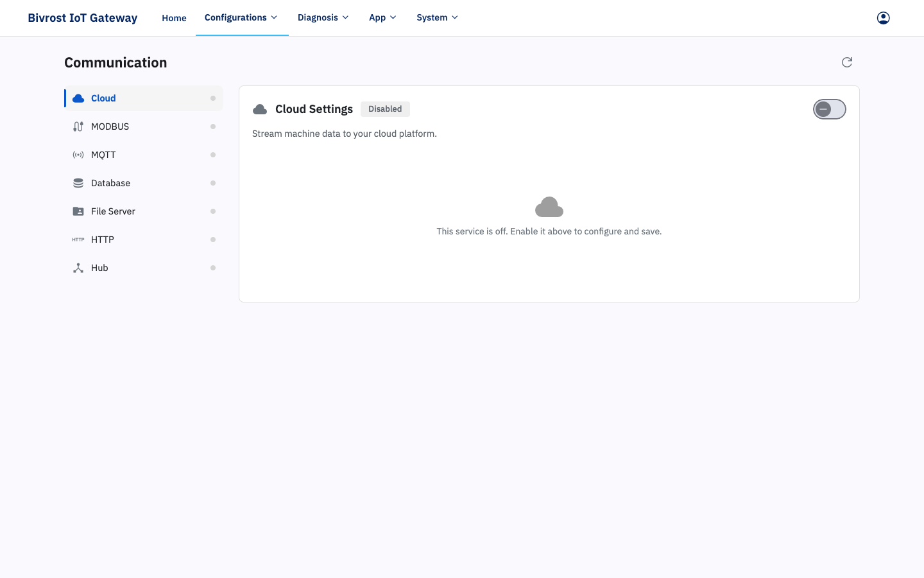Click the MODBUS sidebar icon
This screenshot has width=924, height=578.
click(x=78, y=127)
